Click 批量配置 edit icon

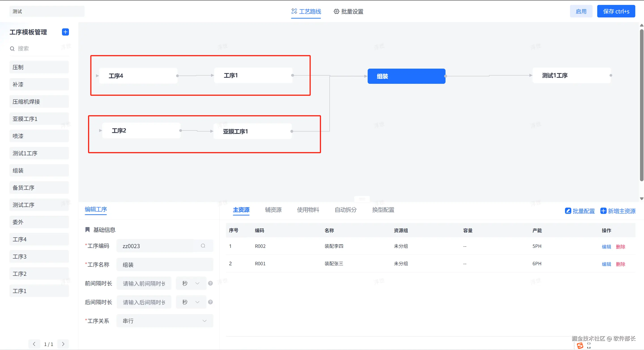coord(568,211)
